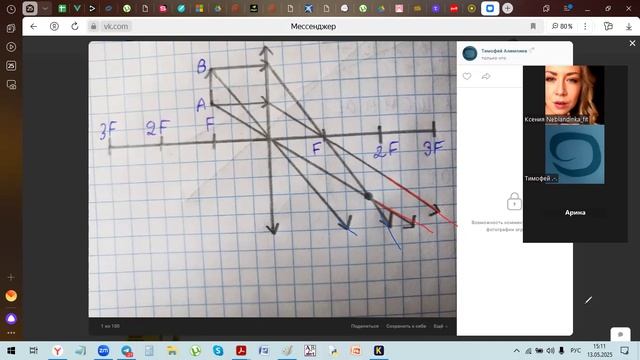This screenshot has width=640, height=360.
Task: Switch to the airplane icon tab
Action: (x=308, y=8)
